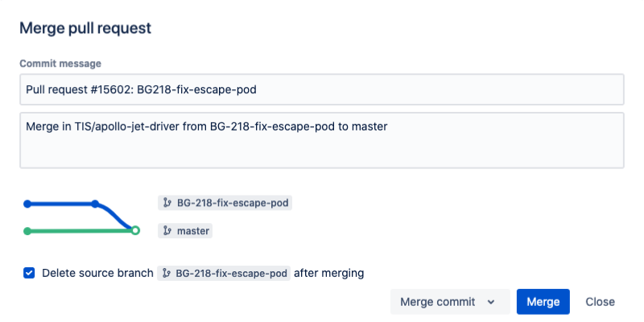Click first blue commit dot on source branch
Screen dimensions: 644x322
[27, 204]
